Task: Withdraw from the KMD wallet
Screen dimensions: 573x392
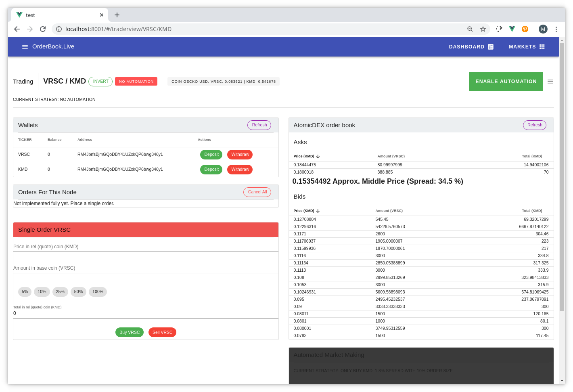Action: [240, 170]
